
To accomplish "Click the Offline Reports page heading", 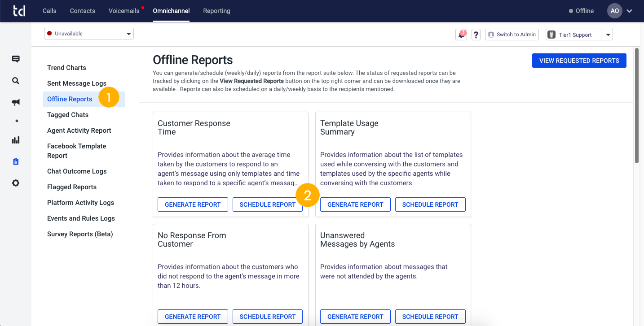I will [x=193, y=60].
